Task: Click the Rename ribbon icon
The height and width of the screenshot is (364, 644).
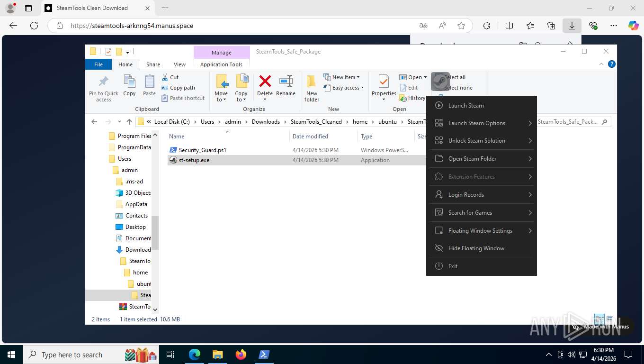Action: click(x=286, y=81)
